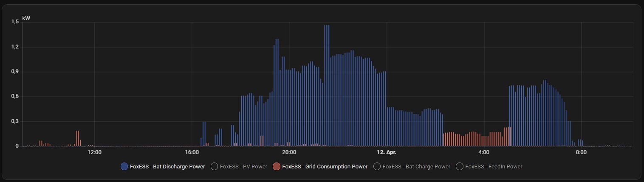Viewport: 644px width, 182px height.
Task: Show the 'FoxESS - PV Power' series via its label
Action: coord(243,167)
